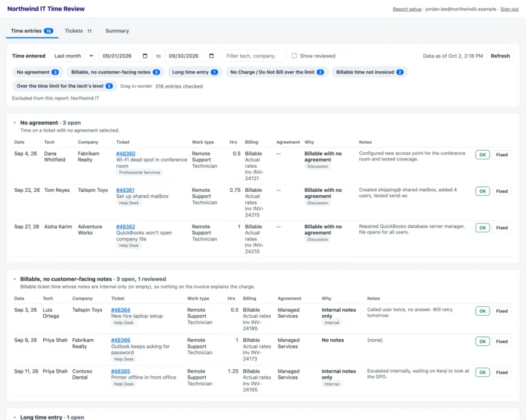526x420 pixels.
Task: Mark Luis Ortega entry as Fixed
Action: (501, 311)
